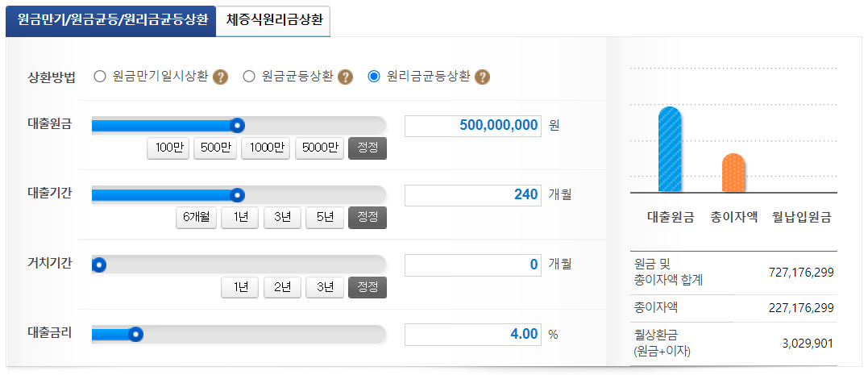Open help icon next to 원리금균등상환

click(x=483, y=77)
